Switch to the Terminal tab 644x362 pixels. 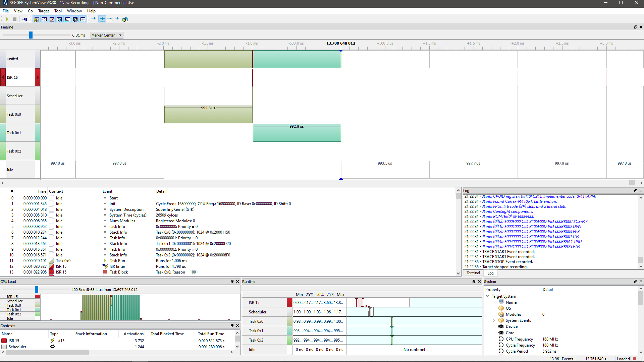coord(473,273)
